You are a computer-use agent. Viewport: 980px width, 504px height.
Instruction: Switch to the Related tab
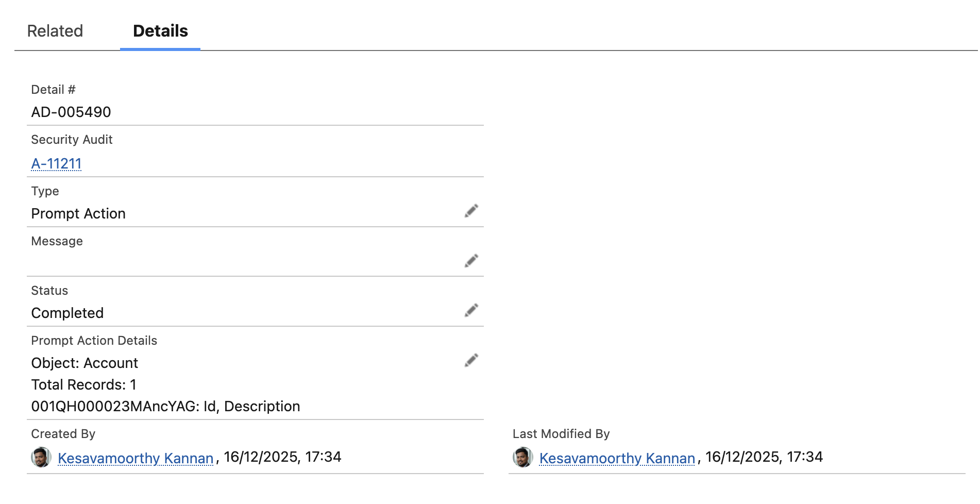click(x=55, y=31)
